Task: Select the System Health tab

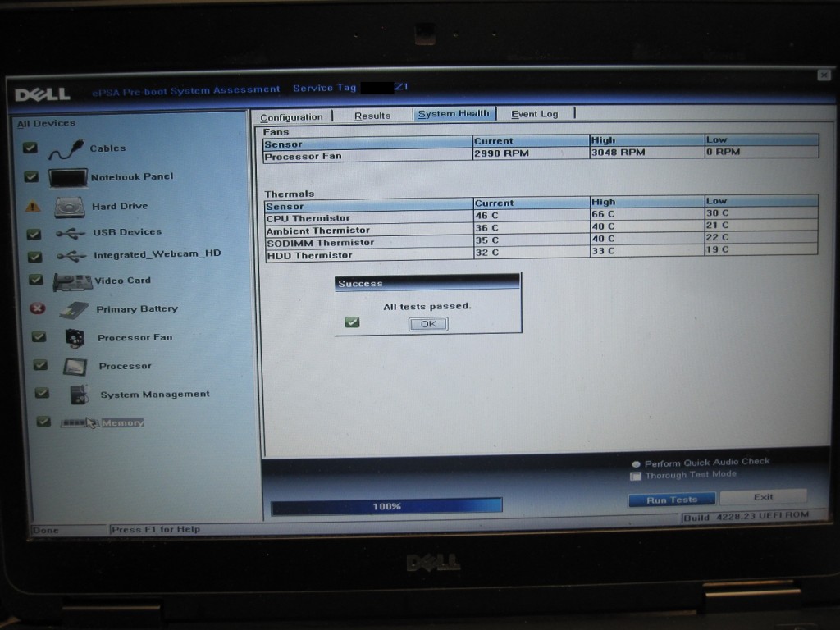Action: 454,113
